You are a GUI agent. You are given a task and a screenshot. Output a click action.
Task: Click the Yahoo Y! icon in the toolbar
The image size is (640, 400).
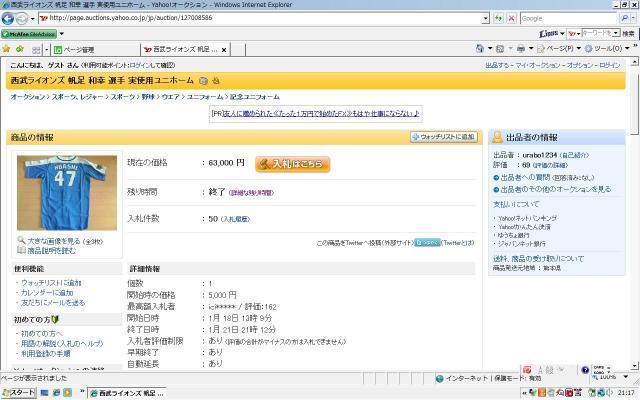pos(572,33)
